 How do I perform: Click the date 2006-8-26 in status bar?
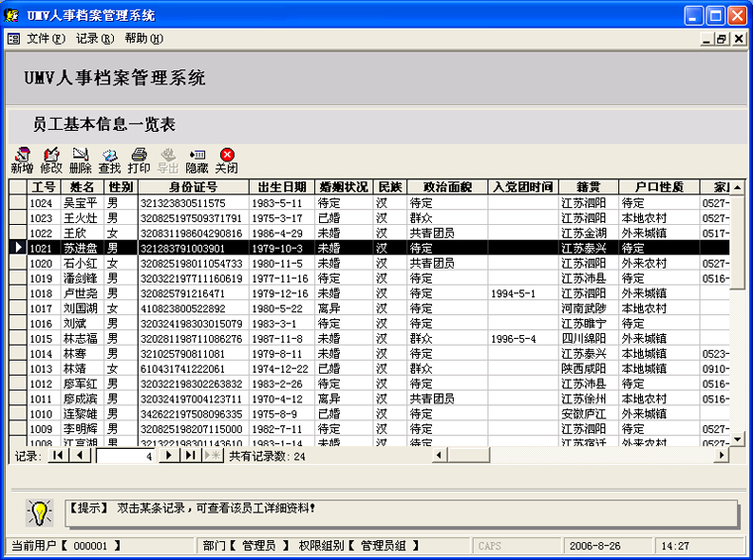coord(594,546)
